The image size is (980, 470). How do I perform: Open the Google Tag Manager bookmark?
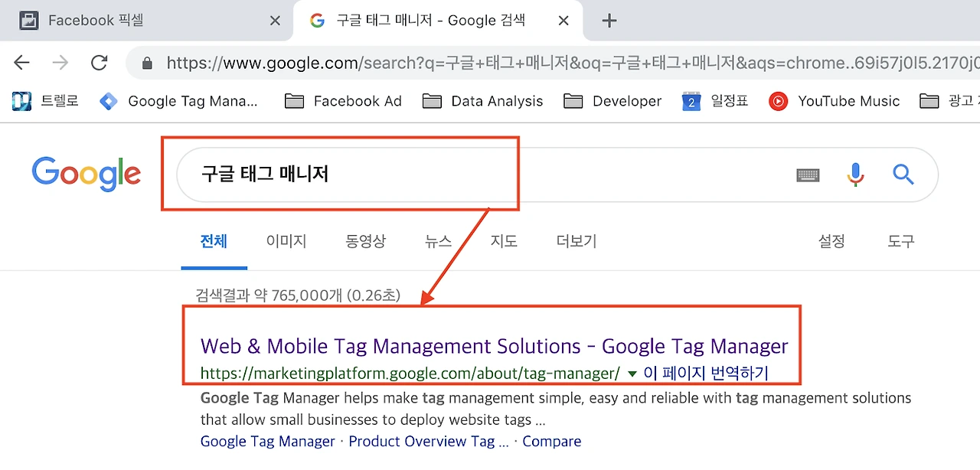(179, 101)
